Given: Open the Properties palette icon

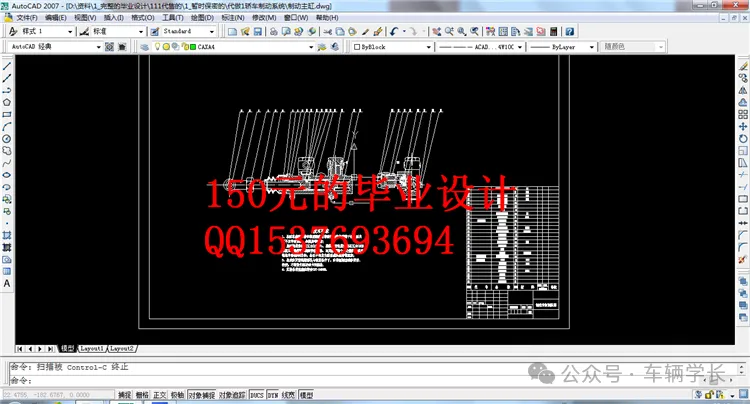Looking at the screenshot, I should (490, 32).
